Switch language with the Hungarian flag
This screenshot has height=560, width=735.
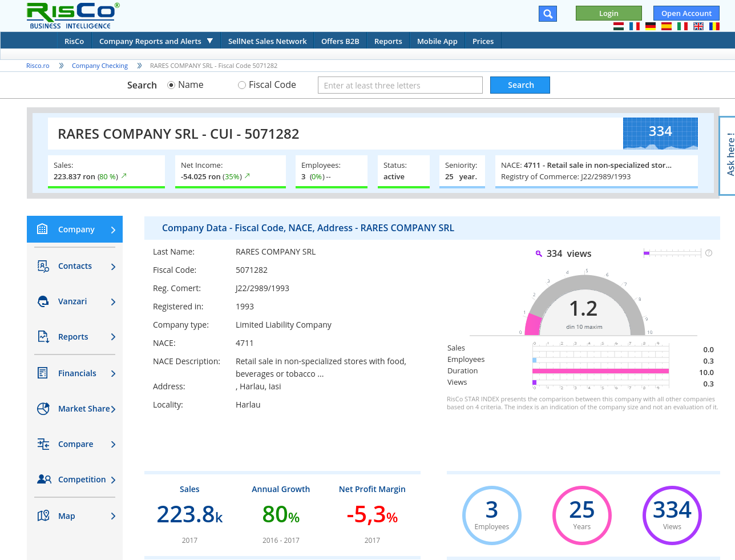619,26
